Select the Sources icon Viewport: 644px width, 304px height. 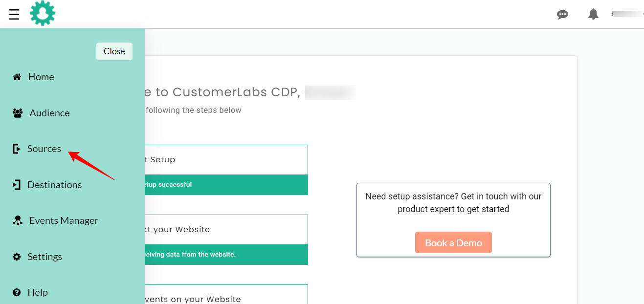(x=16, y=148)
